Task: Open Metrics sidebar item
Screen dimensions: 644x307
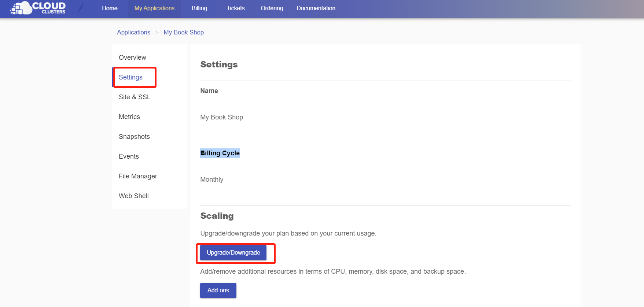Action: click(150, 117)
